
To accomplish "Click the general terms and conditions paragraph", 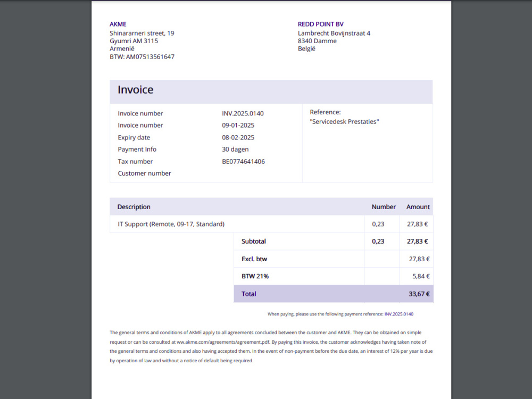I will point(271,346).
